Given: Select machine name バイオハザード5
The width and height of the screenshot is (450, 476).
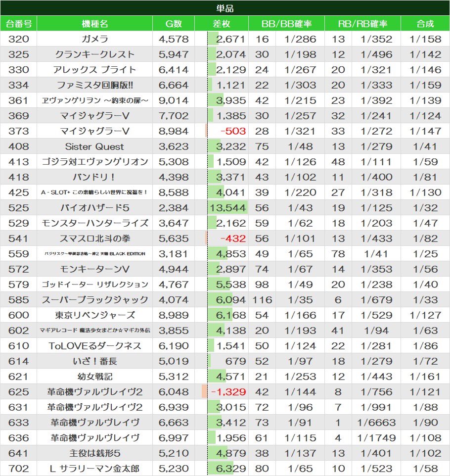Looking at the screenshot, I should click(x=94, y=208).
